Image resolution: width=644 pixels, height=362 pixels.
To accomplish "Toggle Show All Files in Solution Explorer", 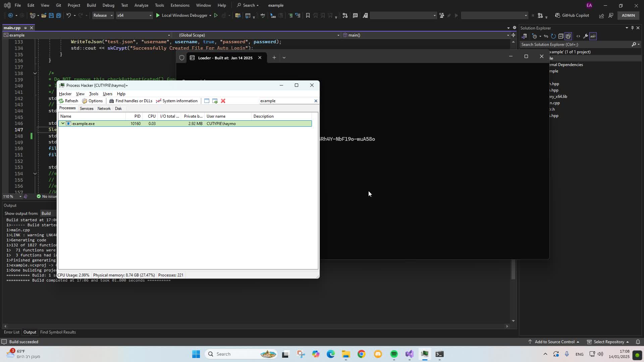I will coord(568,36).
